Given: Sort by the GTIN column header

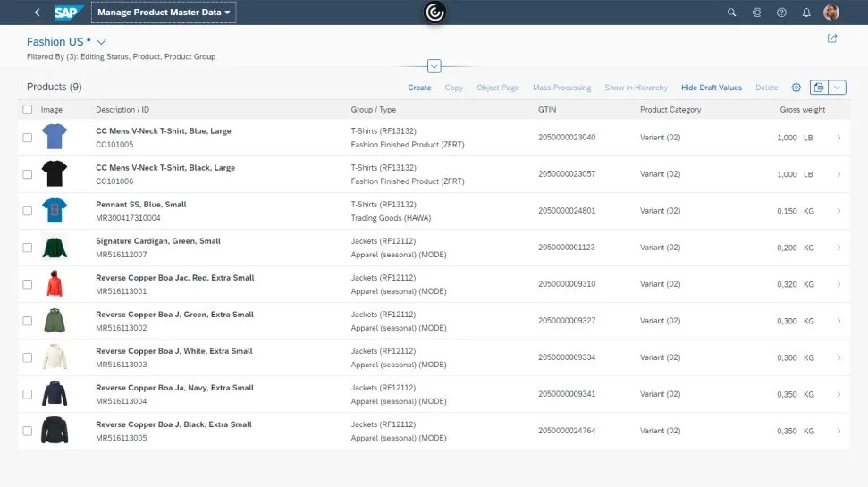Looking at the screenshot, I should point(547,110).
